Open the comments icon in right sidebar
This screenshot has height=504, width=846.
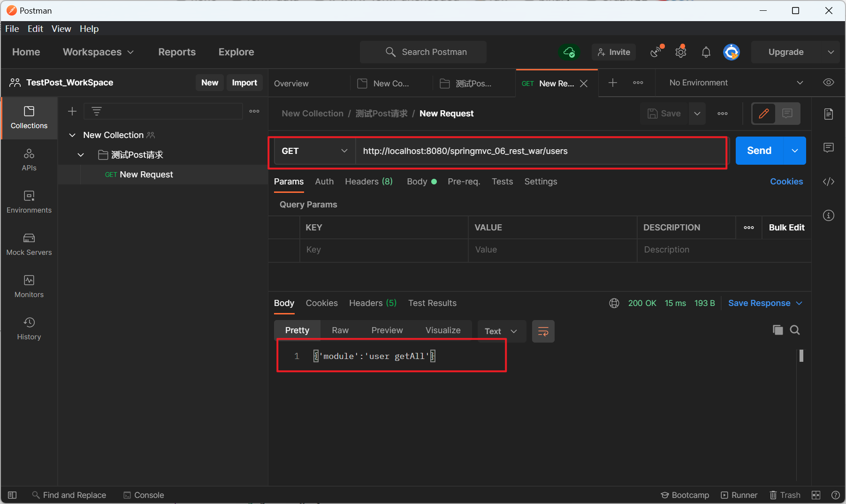click(829, 148)
